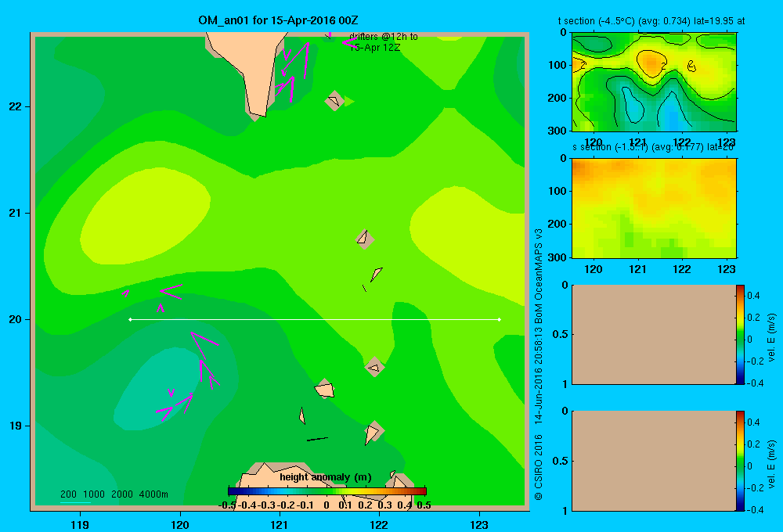Click the '15-Apr 12Z' label text
Screen dimensions: 783x532
pos(374,48)
